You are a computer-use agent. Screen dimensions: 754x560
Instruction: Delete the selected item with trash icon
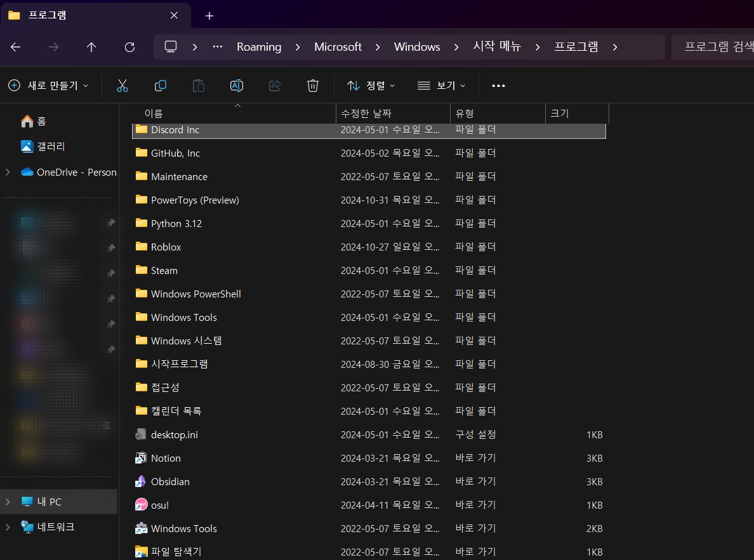312,86
